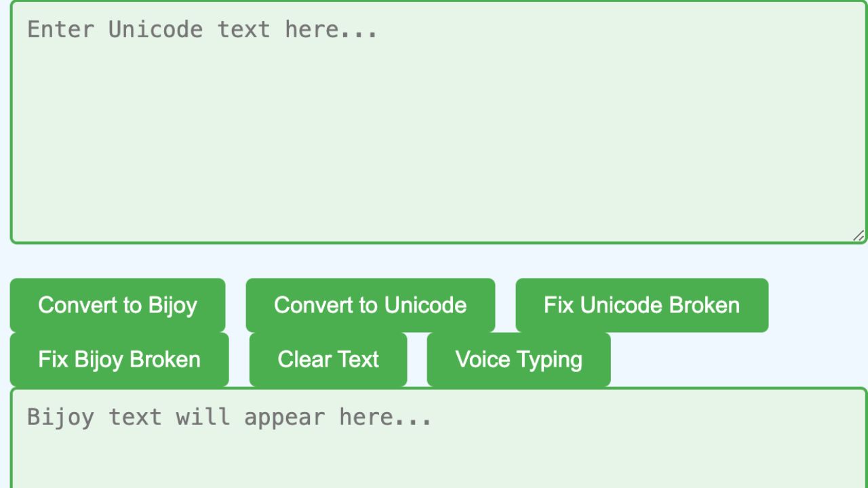Repair broken Unicode text via Fix Unicode Broken
This screenshot has height=488, width=868.
point(642,305)
